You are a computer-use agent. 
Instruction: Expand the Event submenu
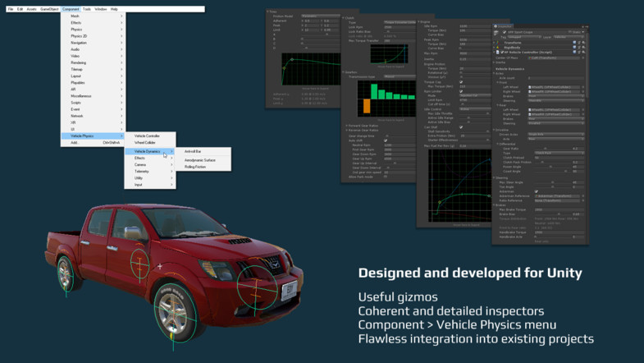pos(94,109)
